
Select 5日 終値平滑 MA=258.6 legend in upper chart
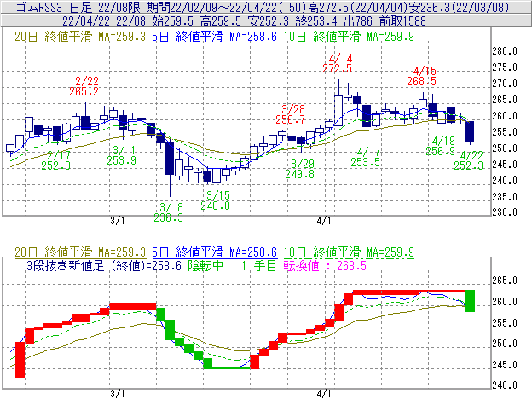[x=215, y=37]
